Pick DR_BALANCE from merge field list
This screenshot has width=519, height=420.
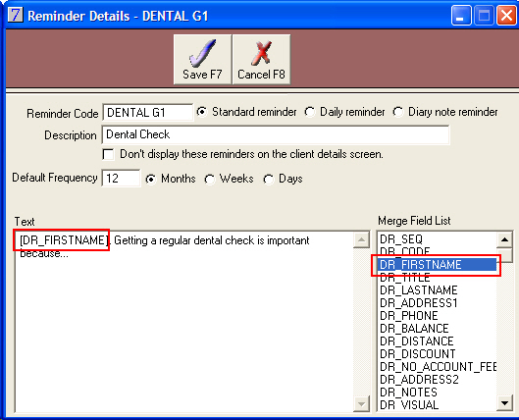tap(414, 329)
